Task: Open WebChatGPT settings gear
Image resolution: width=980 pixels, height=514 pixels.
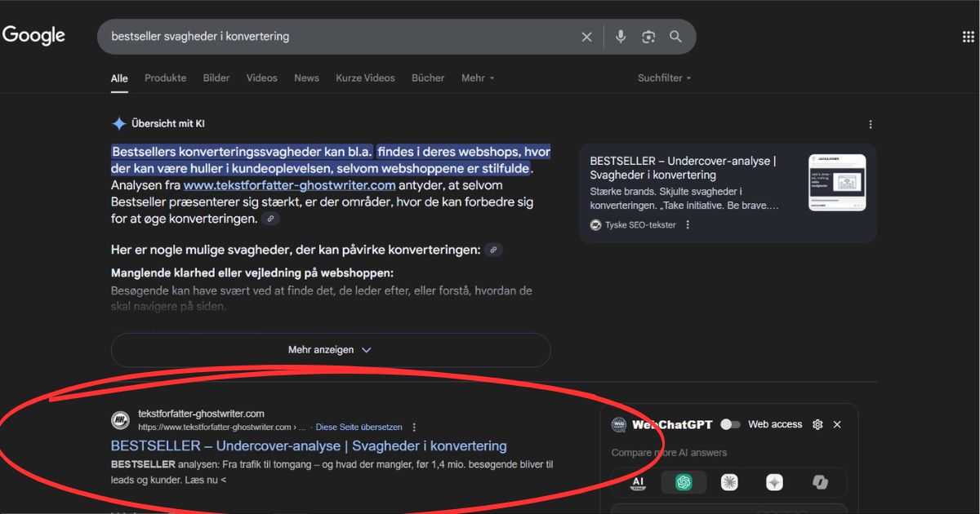Action: click(817, 424)
